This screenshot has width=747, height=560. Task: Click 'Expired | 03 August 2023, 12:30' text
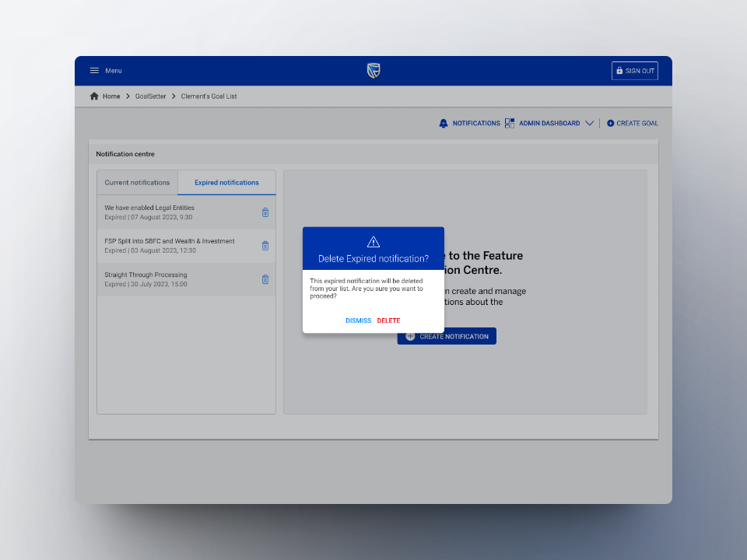150,250
